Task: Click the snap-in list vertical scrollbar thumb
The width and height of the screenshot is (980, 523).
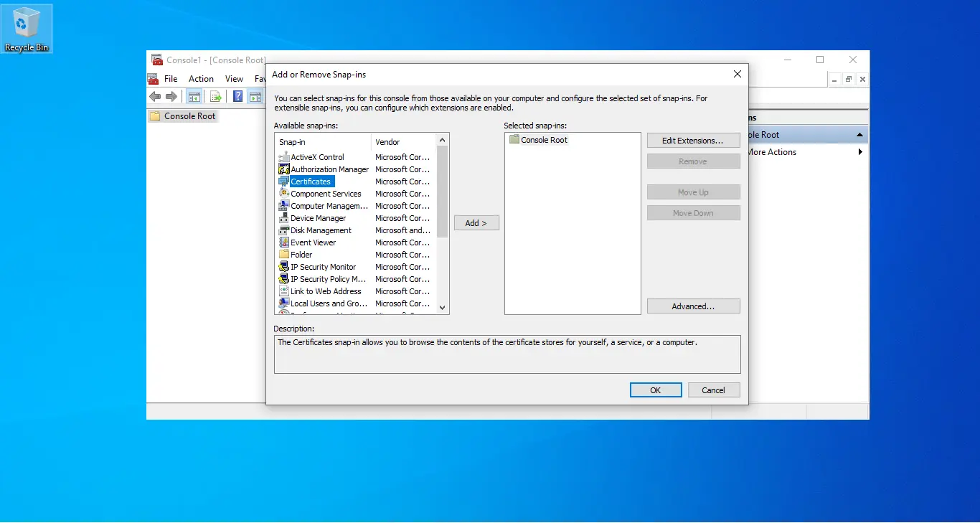Action: (443, 192)
